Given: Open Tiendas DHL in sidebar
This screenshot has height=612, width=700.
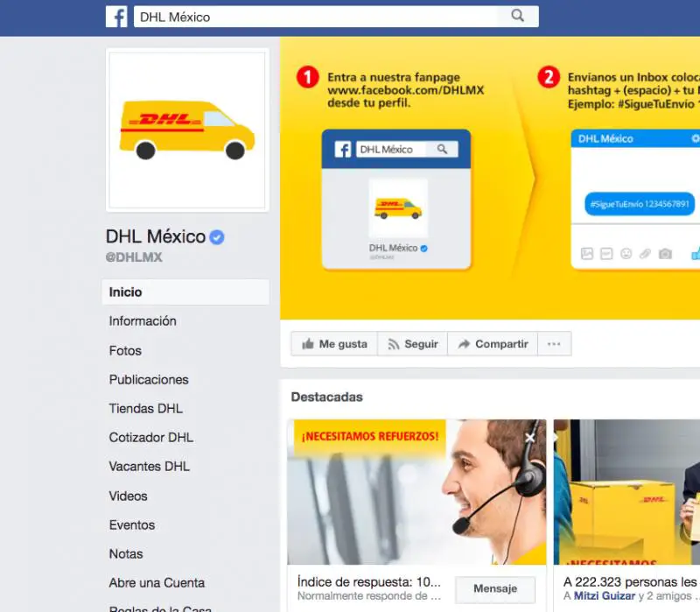Looking at the screenshot, I should (145, 409).
